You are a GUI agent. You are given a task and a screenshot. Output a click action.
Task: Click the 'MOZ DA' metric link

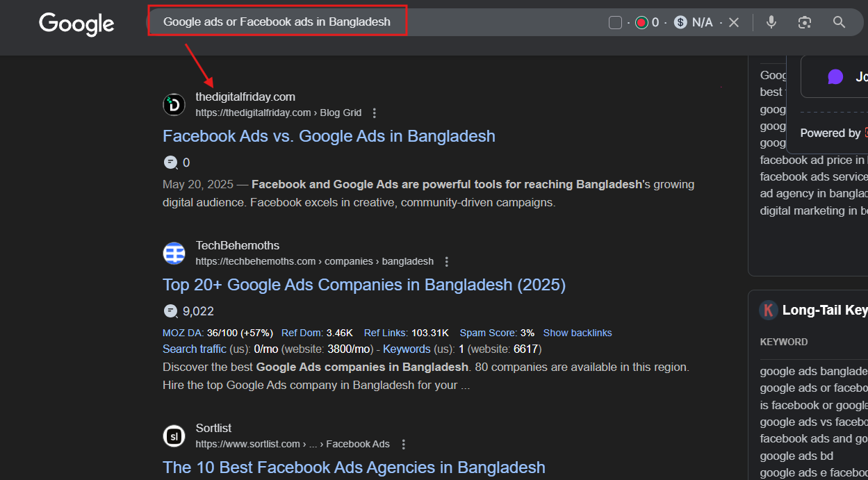tap(183, 333)
